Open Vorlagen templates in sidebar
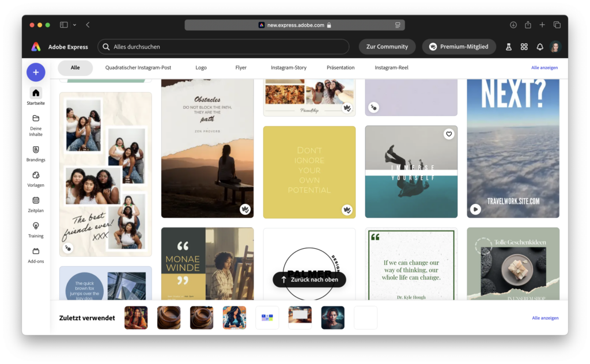Image resolution: width=590 pixels, height=364 pixels. tap(36, 175)
